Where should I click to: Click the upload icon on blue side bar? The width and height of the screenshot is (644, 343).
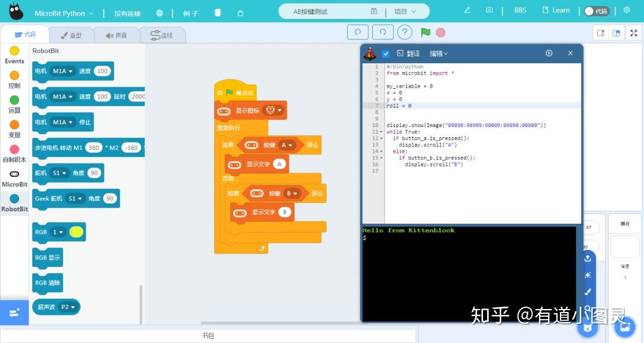(x=588, y=258)
